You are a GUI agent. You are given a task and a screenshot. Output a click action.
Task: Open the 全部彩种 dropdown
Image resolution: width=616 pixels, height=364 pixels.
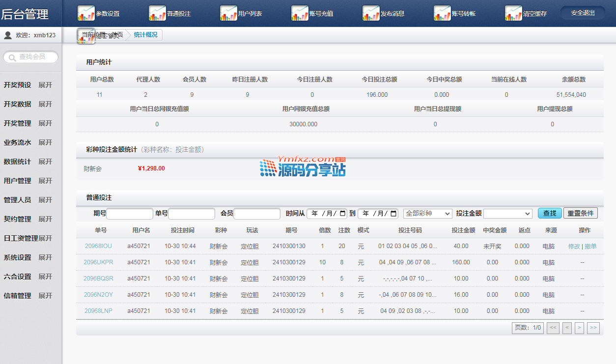pyautogui.click(x=427, y=214)
